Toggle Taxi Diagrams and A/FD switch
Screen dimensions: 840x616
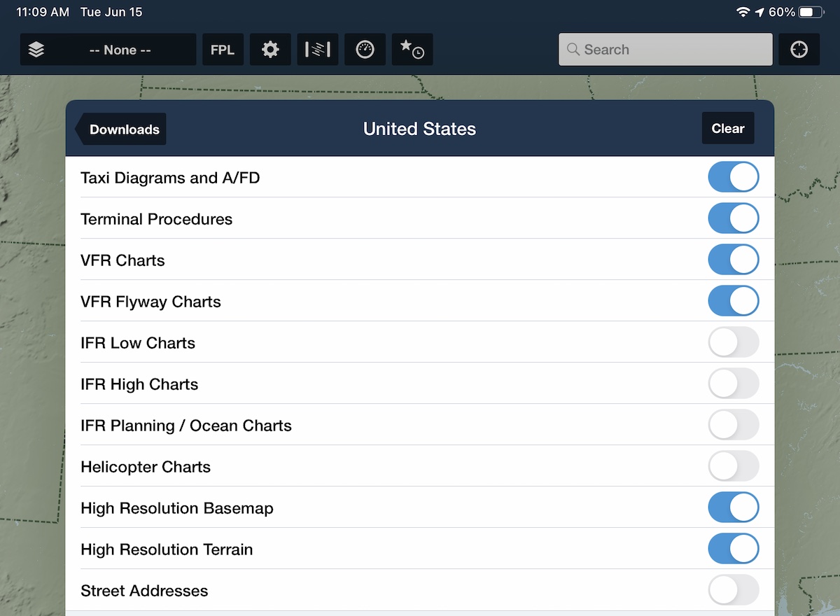[734, 177]
